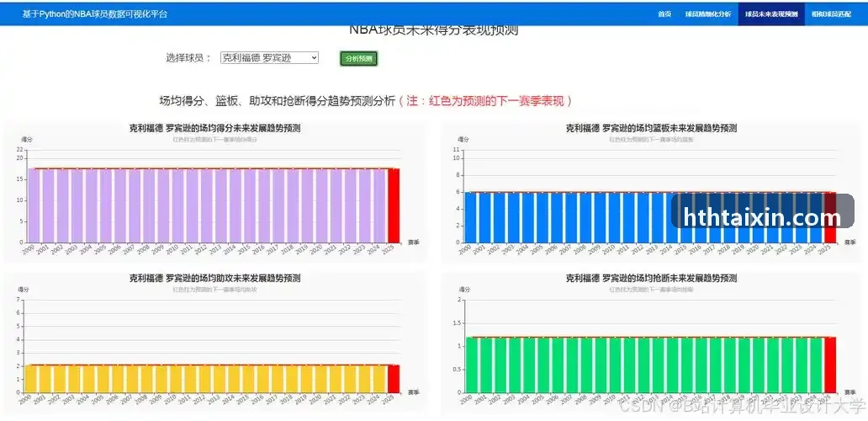Click the red 2025 bar in 场均助攻 chart
Viewport: 868px width, 421px height.
[x=394, y=379]
